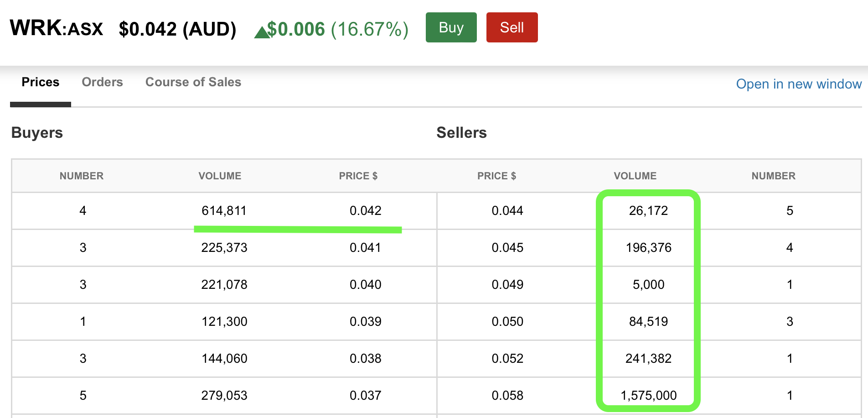Select buyer volume 614,811

pos(224,211)
